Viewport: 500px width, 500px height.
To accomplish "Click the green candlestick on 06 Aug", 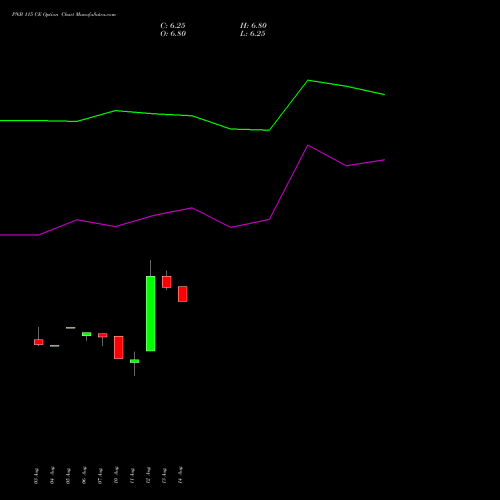I will [x=87, y=334].
